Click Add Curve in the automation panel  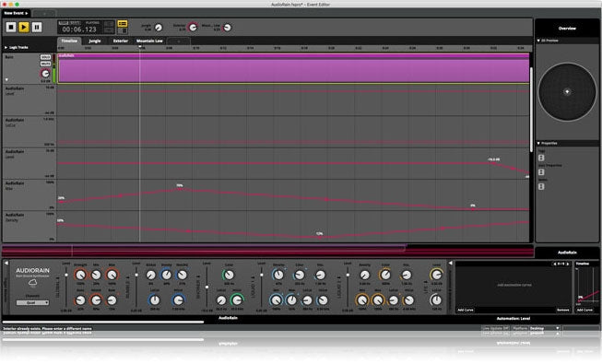coord(466,310)
